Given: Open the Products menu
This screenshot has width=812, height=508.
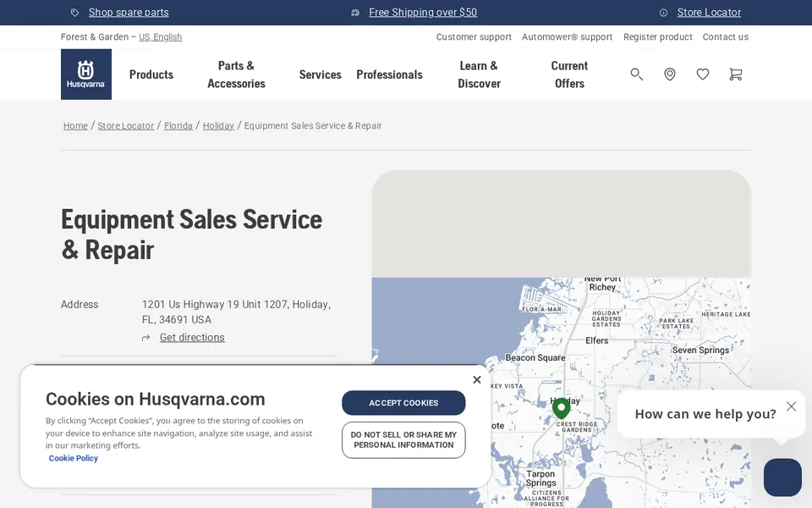Looking at the screenshot, I should [x=151, y=75].
